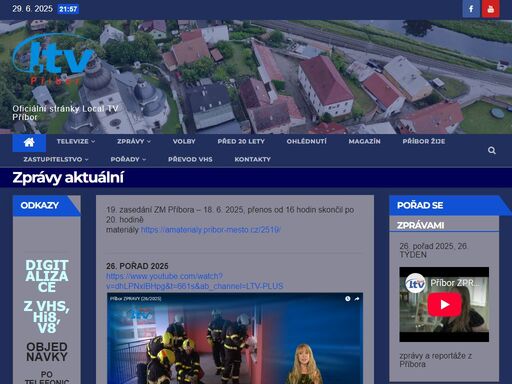Viewport: 512px width, 384px height.
Task: Open the Příbor žije page
Action: tap(424, 141)
